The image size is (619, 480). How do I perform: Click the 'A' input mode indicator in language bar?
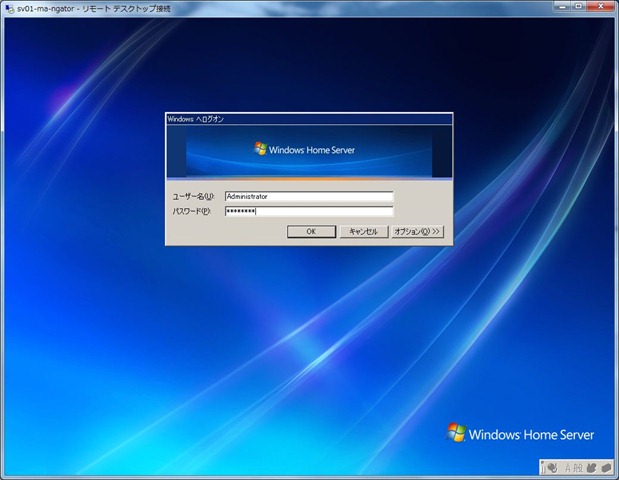[568, 468]
